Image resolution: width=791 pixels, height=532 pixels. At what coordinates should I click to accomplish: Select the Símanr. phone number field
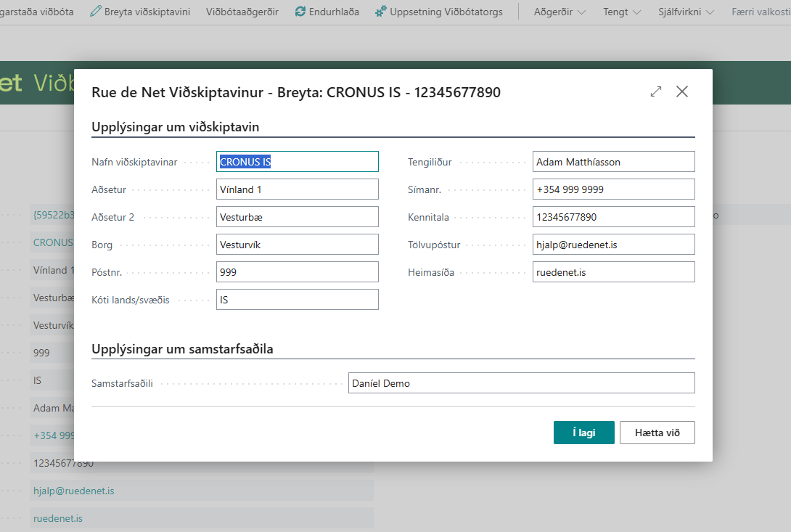point(613,189)
